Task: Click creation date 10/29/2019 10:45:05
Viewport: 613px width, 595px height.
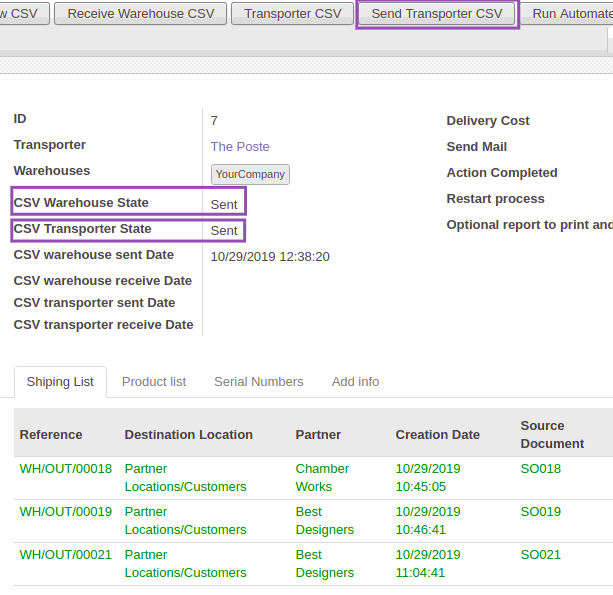Action: 428,478
